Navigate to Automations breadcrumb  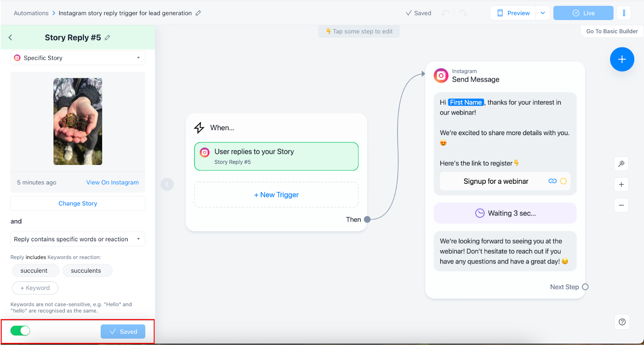(31, 13)
